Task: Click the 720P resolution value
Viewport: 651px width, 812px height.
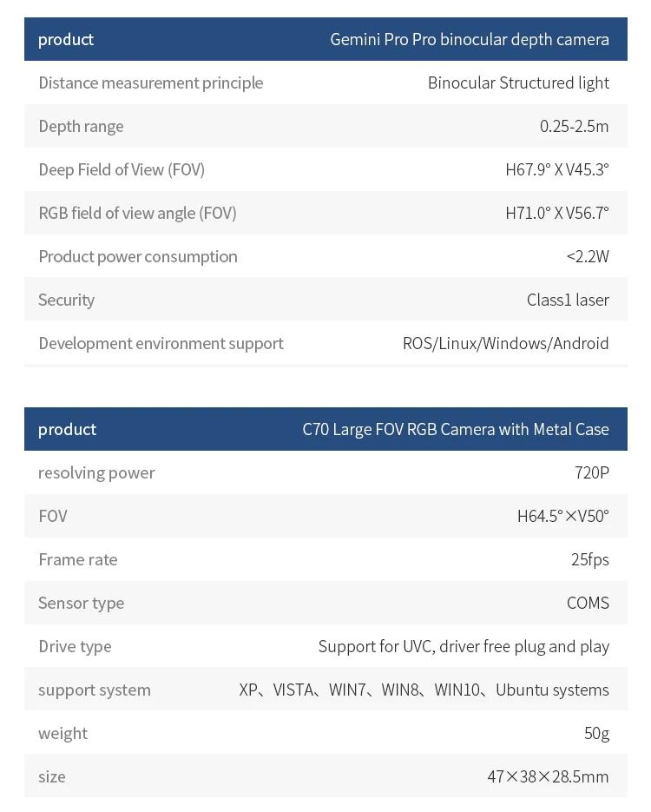Action: pos(591,472)
